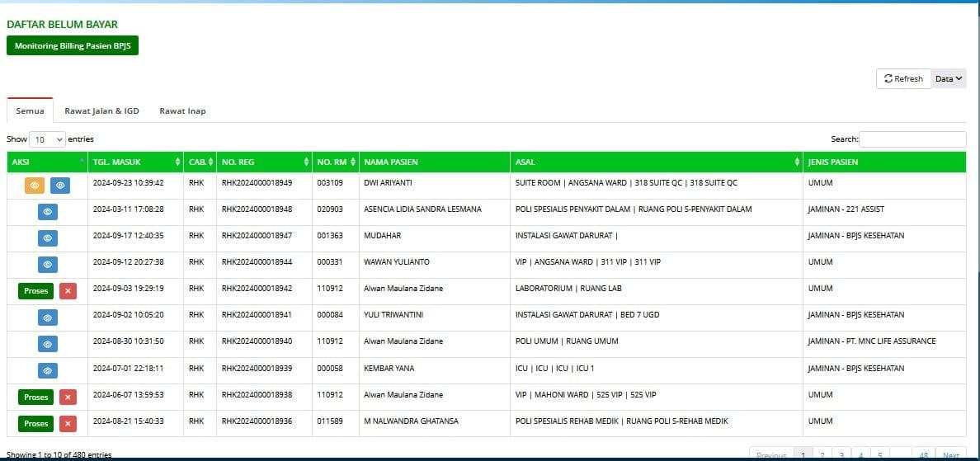Click view icon for WAWAN YULIANTO
This screenshot has height=461, width=980.
pyautogui.click(x=47, y=265)
